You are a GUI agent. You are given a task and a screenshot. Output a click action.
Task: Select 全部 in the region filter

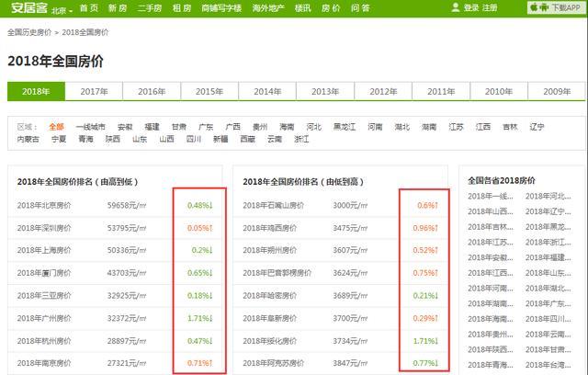pos(57,127)
